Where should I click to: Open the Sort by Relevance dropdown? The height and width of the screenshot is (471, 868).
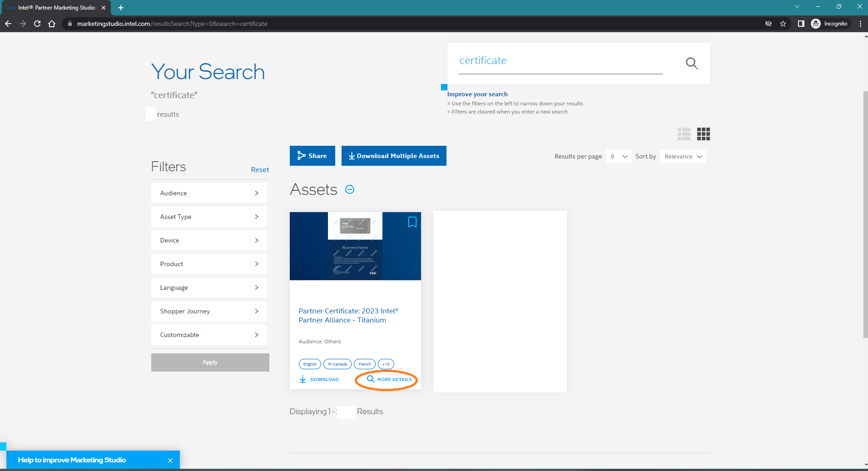683,156
